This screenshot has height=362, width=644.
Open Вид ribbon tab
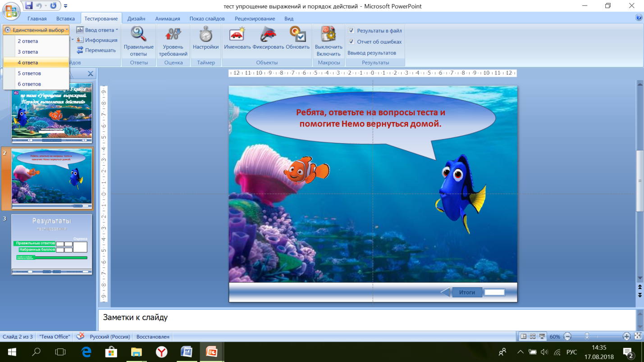click(x=289, y=18)
